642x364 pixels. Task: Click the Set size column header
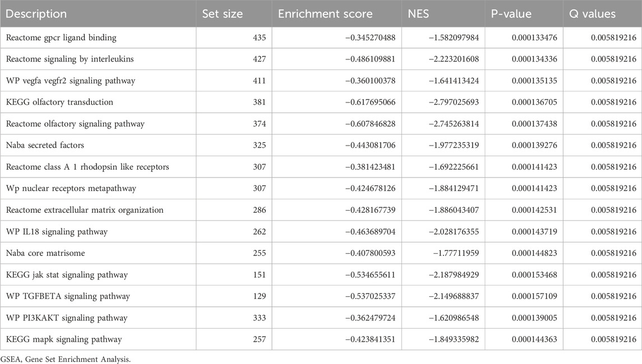pyautogui.click(x=223, y=14)
